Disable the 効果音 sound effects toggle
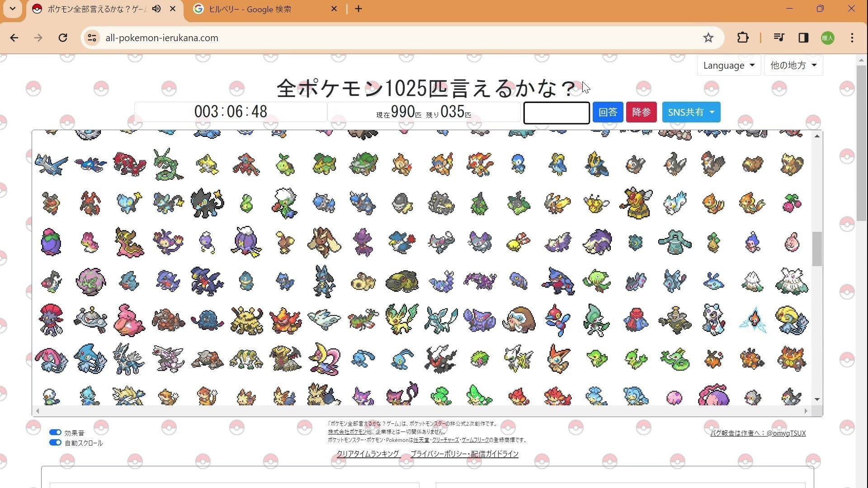The image size is (868, 488). click(x=55, y=432)
